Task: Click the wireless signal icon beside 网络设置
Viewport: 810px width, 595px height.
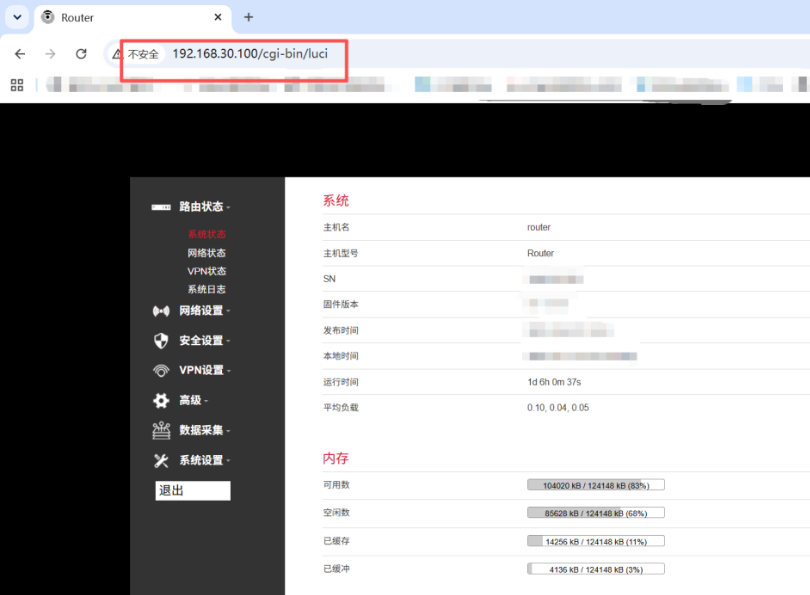Action: pos(161,311)
